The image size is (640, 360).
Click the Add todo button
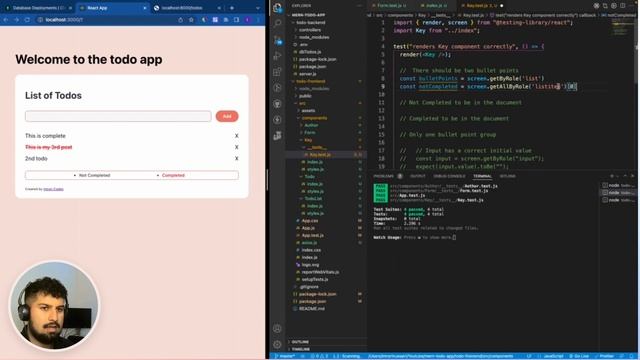227,116
